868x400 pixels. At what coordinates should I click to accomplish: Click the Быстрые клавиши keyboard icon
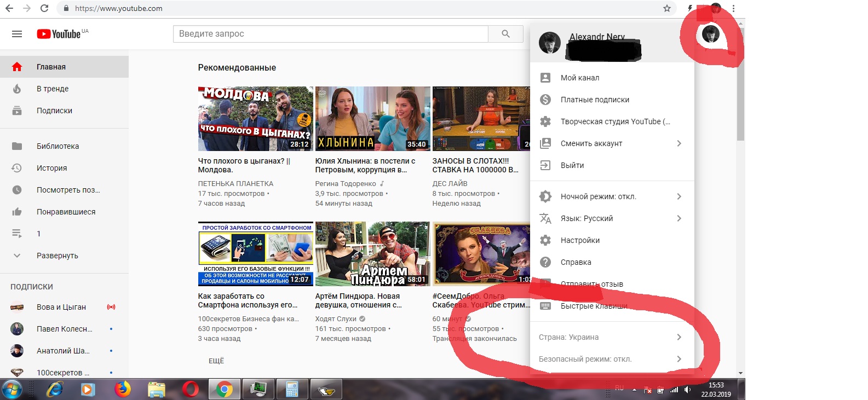coord(545,306)
